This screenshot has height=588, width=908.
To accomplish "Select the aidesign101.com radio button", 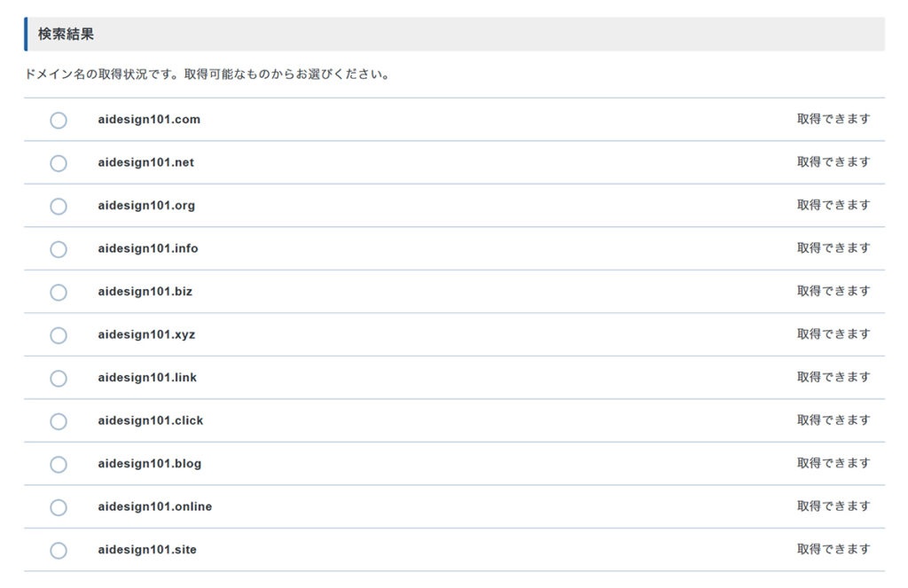I will tap(59, 120).
